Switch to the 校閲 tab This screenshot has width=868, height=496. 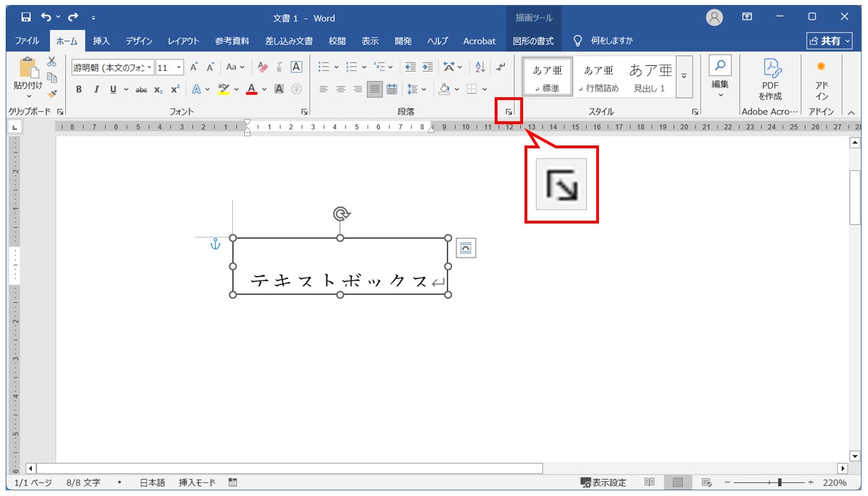point(337,41)
